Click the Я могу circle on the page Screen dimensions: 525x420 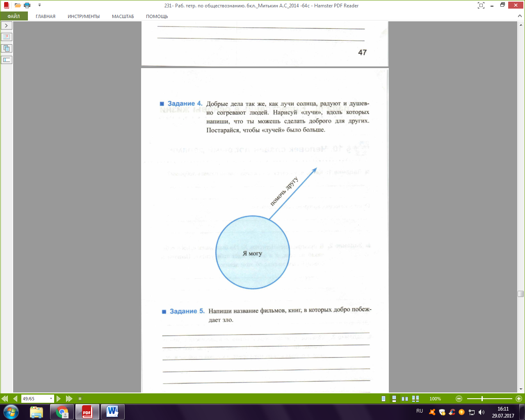[252, 253]
